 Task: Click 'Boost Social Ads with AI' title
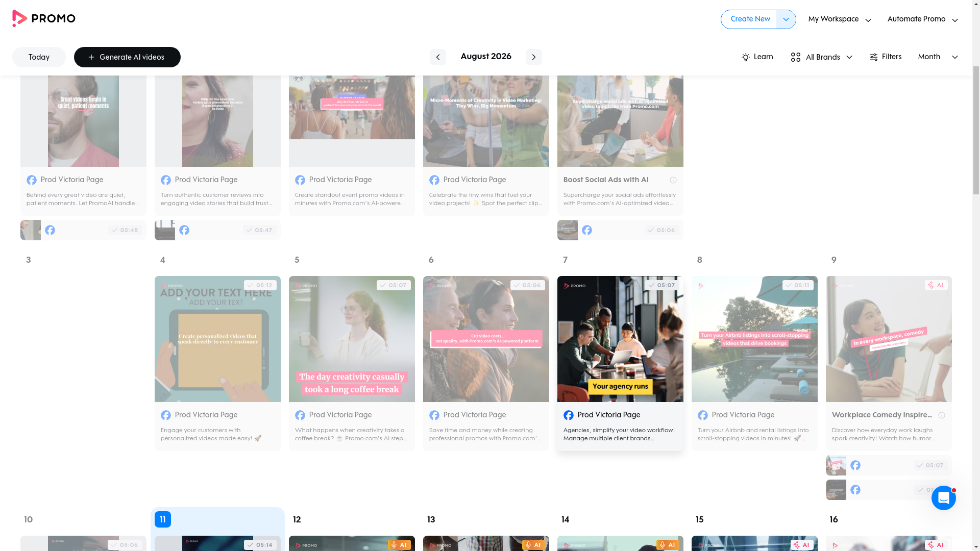pyautogui.click(x=606, y=180)
